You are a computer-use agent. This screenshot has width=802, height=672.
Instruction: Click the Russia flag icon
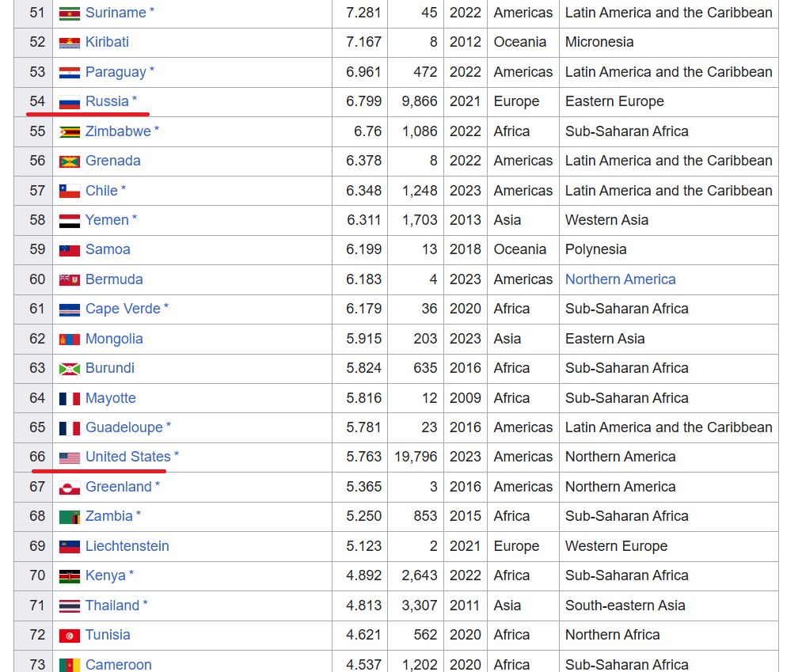point(69,102)
